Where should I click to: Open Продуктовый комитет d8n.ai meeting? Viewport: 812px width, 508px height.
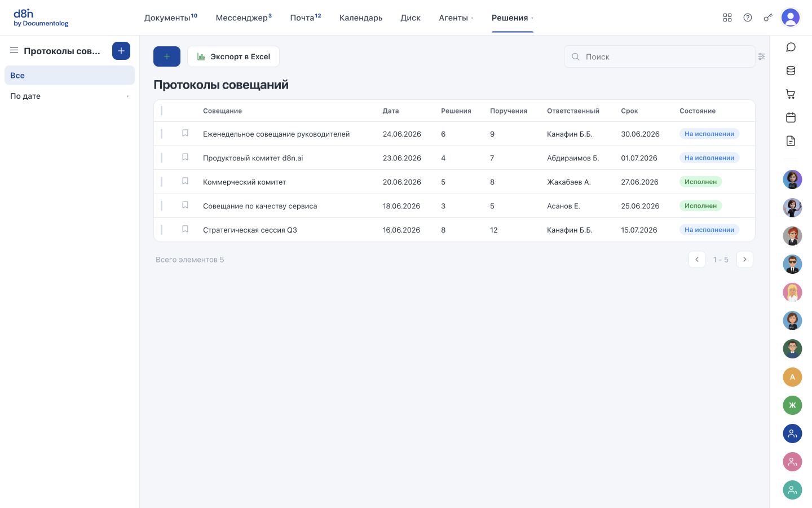click(x=253, y=158)
